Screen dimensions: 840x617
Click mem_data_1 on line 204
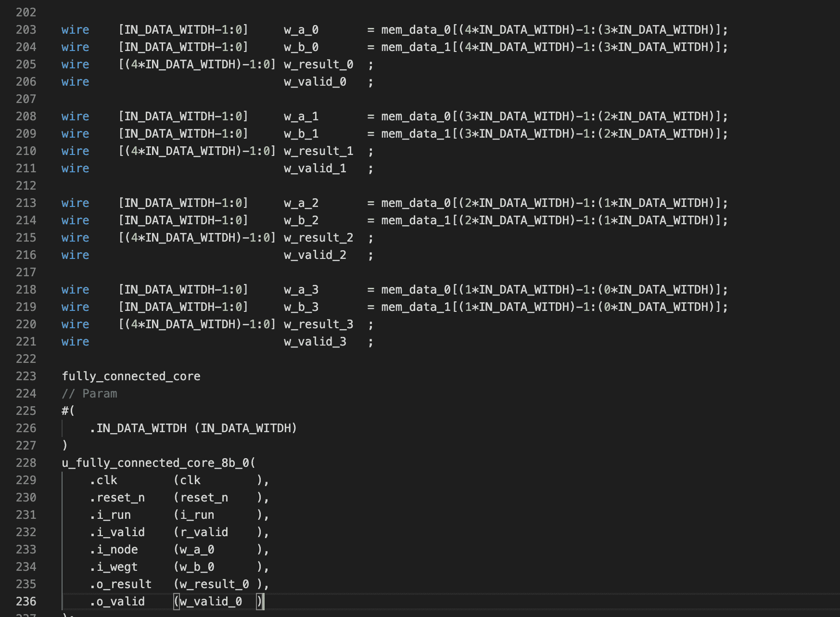(x=416, y=47)
